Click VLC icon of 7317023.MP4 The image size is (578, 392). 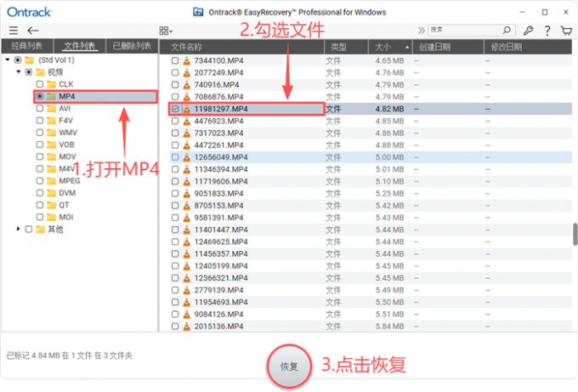[x=187, y=133]
